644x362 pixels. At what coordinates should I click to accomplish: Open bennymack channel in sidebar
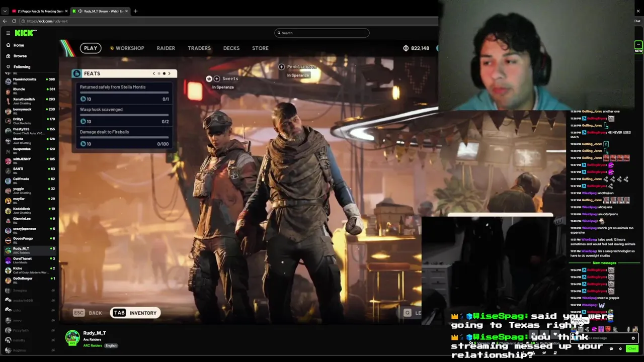click(30, 110)
